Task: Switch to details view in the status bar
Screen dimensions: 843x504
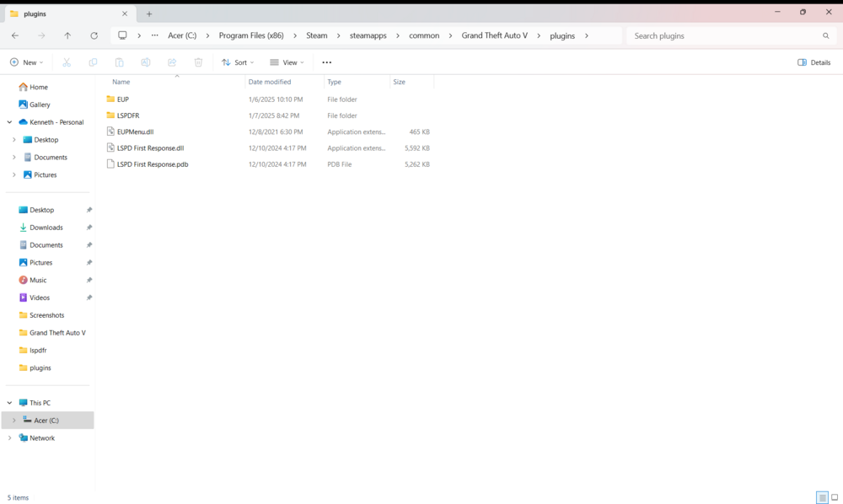Action: tap(822, 497)
